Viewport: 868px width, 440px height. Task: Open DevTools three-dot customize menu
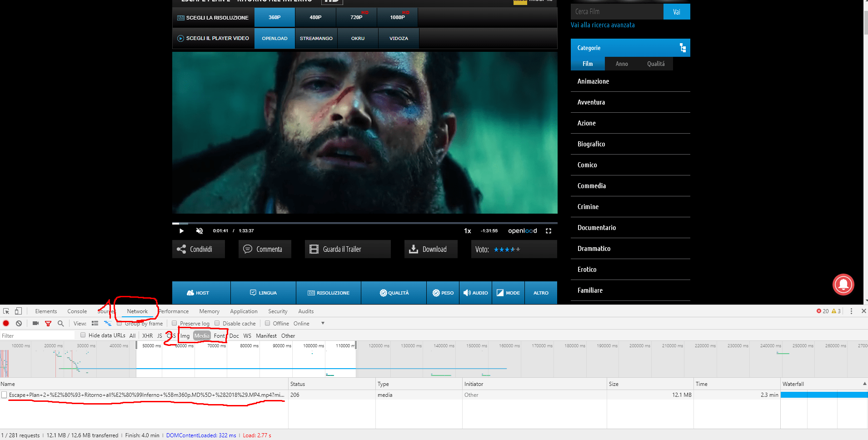click(x=851, y=311)
